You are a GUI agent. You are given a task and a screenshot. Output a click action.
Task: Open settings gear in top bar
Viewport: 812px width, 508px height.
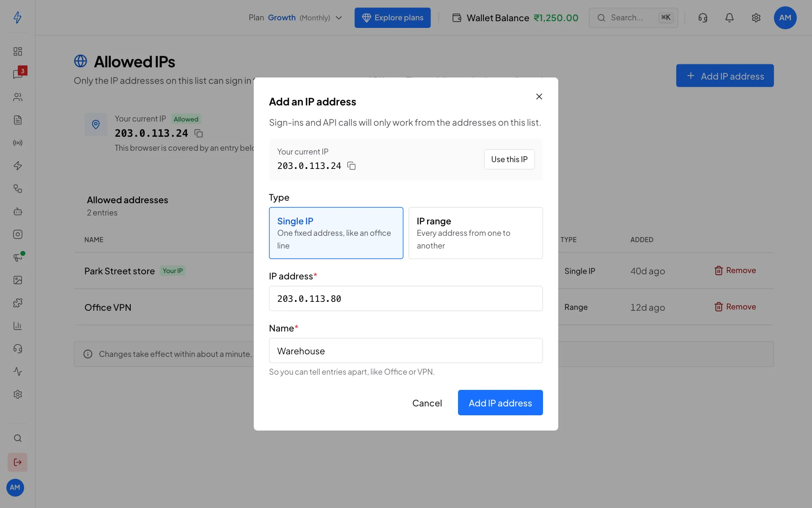(x=756, y=18)
